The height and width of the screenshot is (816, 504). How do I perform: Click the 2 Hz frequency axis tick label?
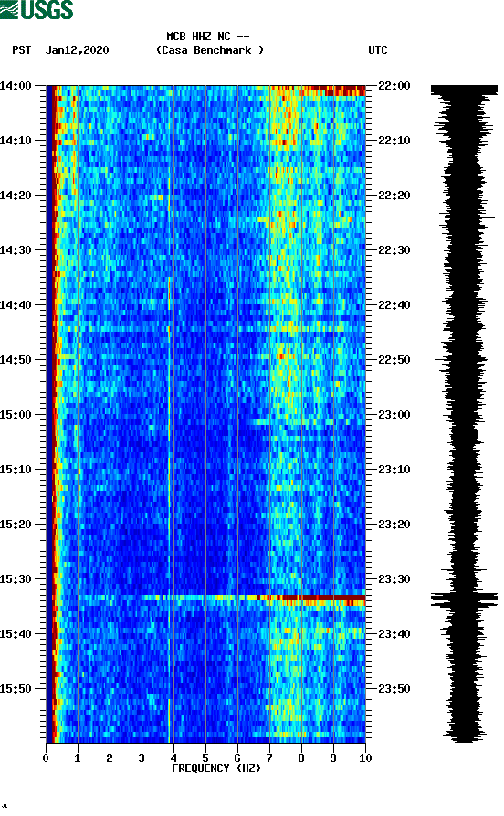[x=110, y=758]
